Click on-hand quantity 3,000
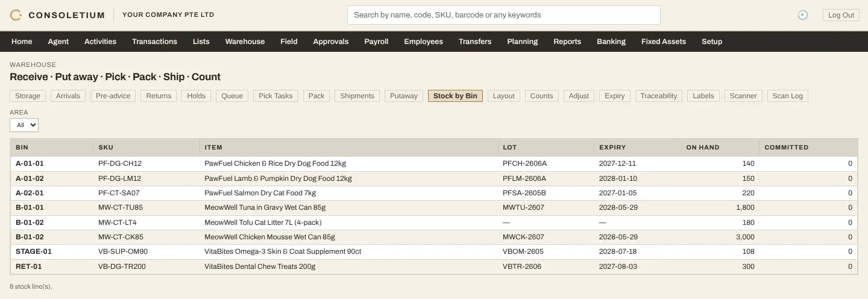Screen dimensions: 868x299 (745, 237)
